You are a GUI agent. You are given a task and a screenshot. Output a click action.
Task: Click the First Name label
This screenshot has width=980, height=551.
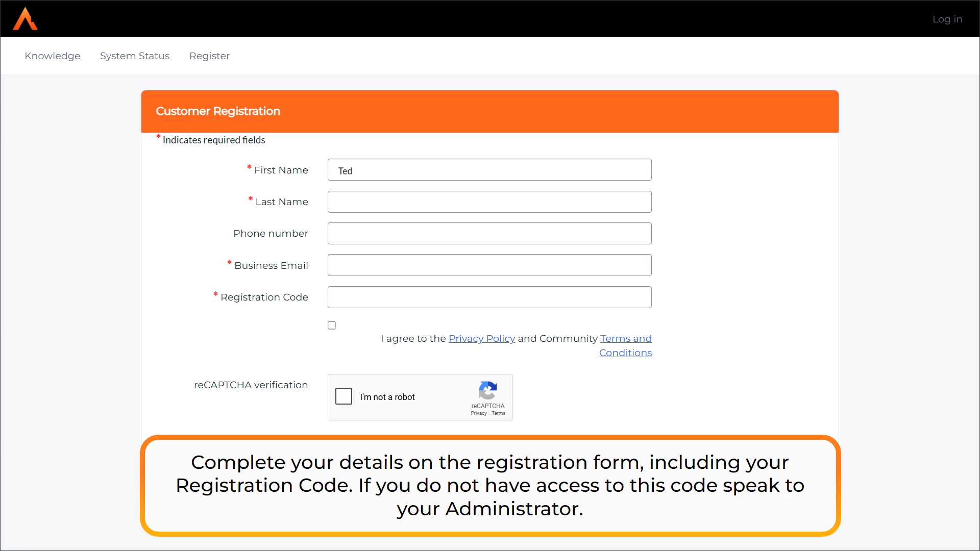point(281,170)
